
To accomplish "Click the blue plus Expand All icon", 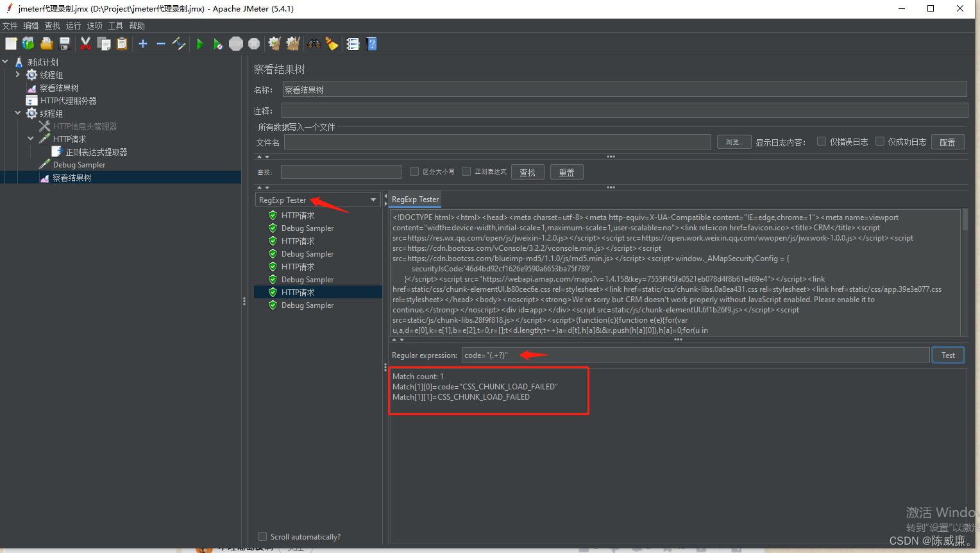I will click(143, 44).
